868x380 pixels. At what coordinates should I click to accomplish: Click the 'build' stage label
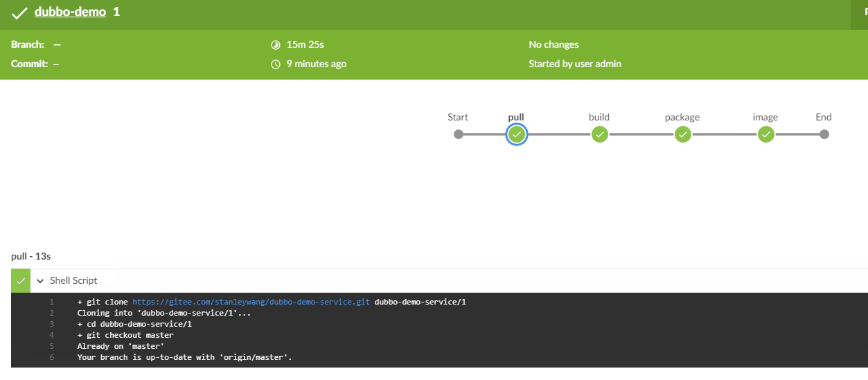coord(599,117)
